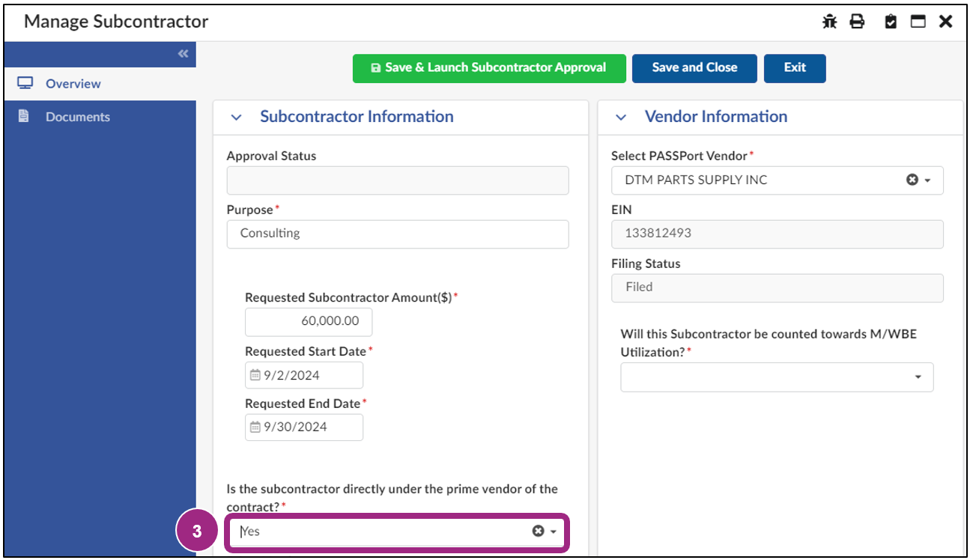The width and height of the screenshot is (973, 560).
Task: Click the Save and Close button
Action: 694,67
